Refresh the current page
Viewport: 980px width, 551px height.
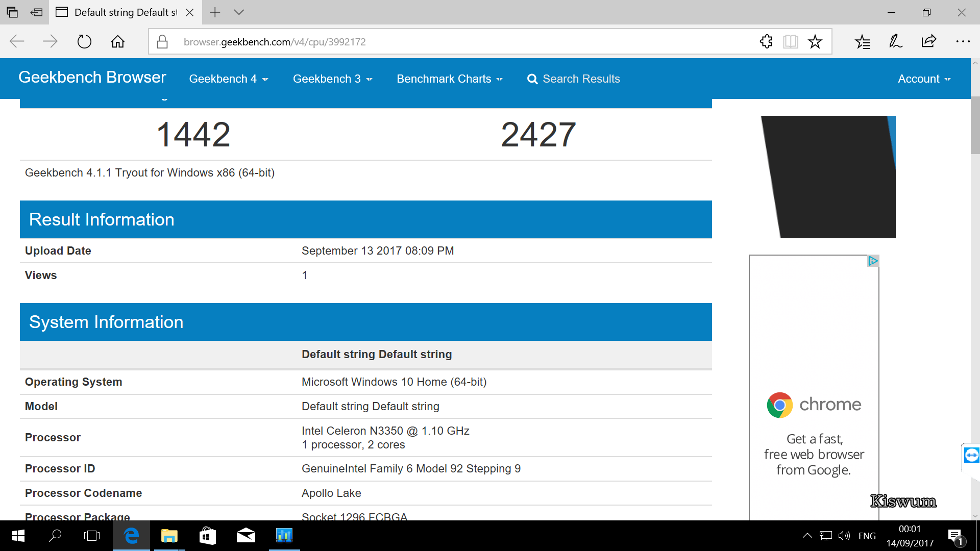coord(84,41)
